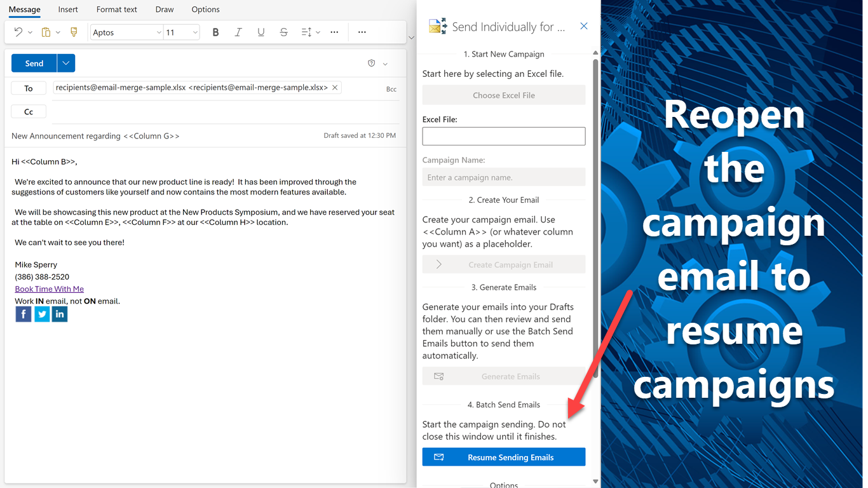Click the Undo icon in toolbar
Screen dimensions: 868x488
click(x=18, y=32)
